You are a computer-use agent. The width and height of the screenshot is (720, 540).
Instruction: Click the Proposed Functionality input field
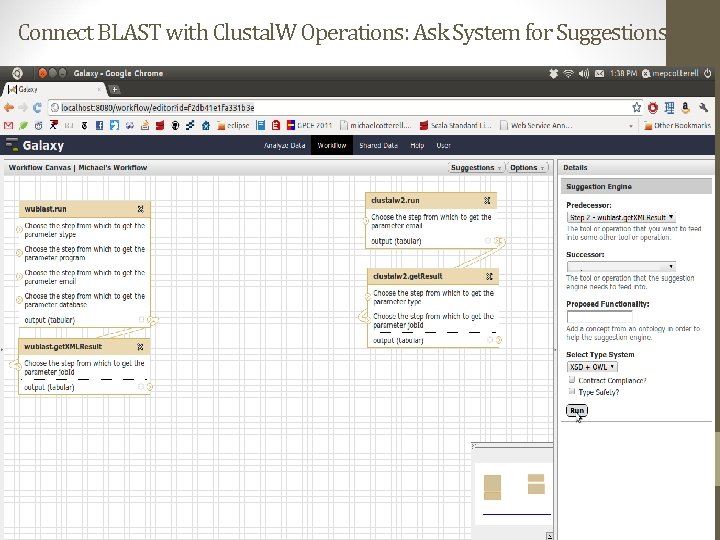point(599,317)
